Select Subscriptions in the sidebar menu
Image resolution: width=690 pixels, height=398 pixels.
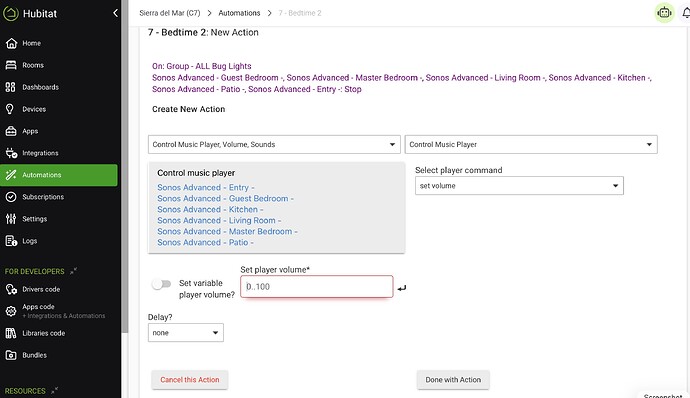[43, 197]
